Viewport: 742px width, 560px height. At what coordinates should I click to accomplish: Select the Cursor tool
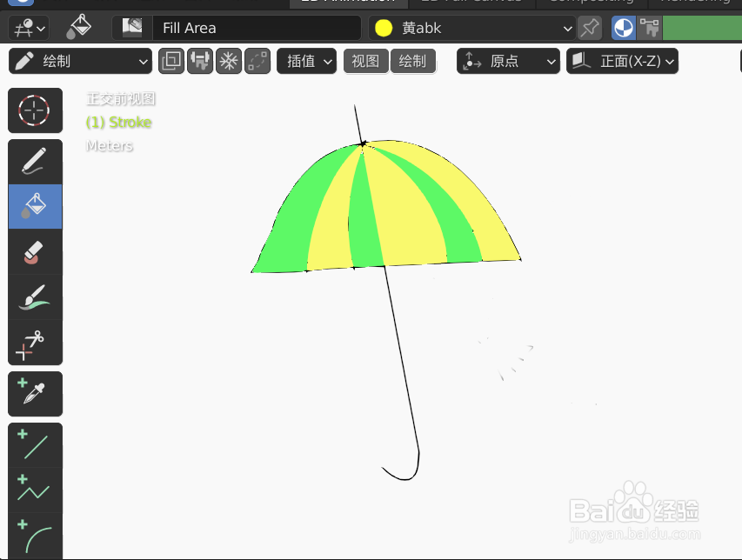[x=35, y=110]
